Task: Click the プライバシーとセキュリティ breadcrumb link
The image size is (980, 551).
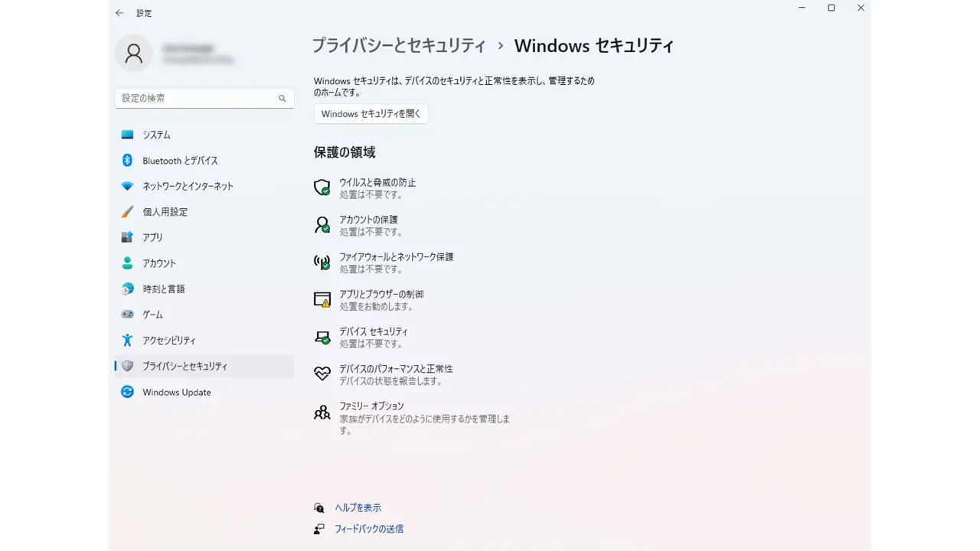Action: coord(398,46)
